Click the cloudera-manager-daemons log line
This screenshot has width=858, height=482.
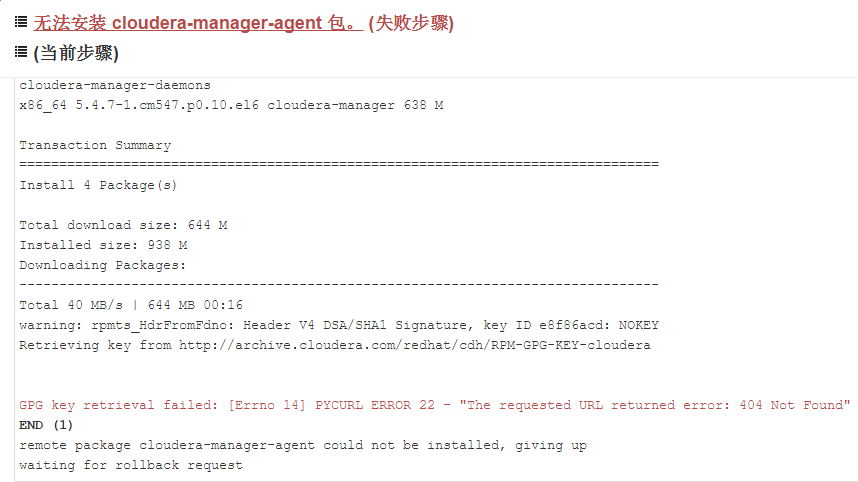coord(115,85)
